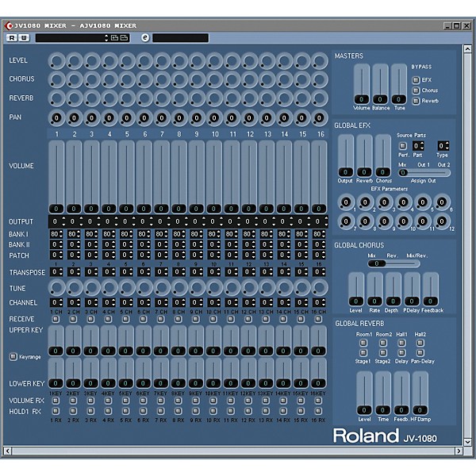
Task: Click the Source Part stepper in Global EFX
Action: [418, 146]
